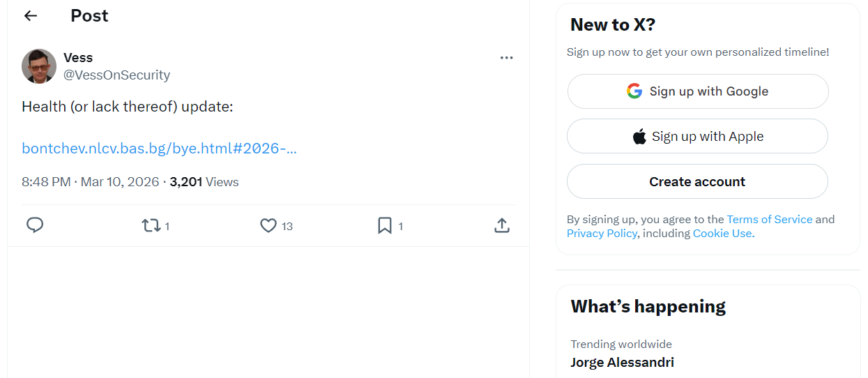Viewport: 868px width, 378px height.
Task: Click the @VessOnSecurity handle
Action: 116,75
